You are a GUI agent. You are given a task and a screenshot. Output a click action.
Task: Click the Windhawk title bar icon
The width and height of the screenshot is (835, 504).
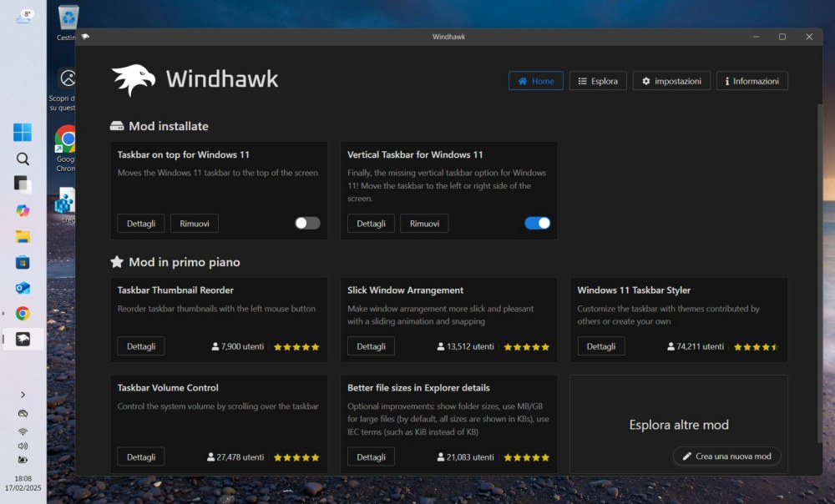tap(85, 37)
